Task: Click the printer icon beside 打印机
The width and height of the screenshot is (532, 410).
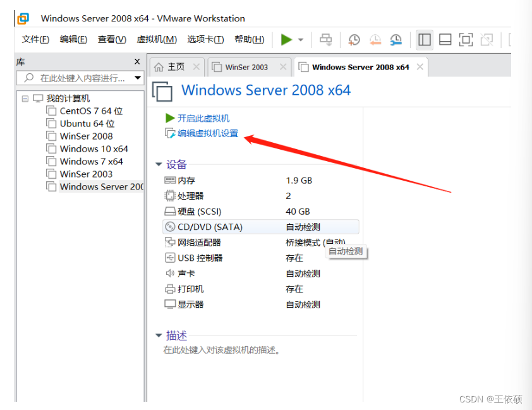Action: [x=170, y=289]
